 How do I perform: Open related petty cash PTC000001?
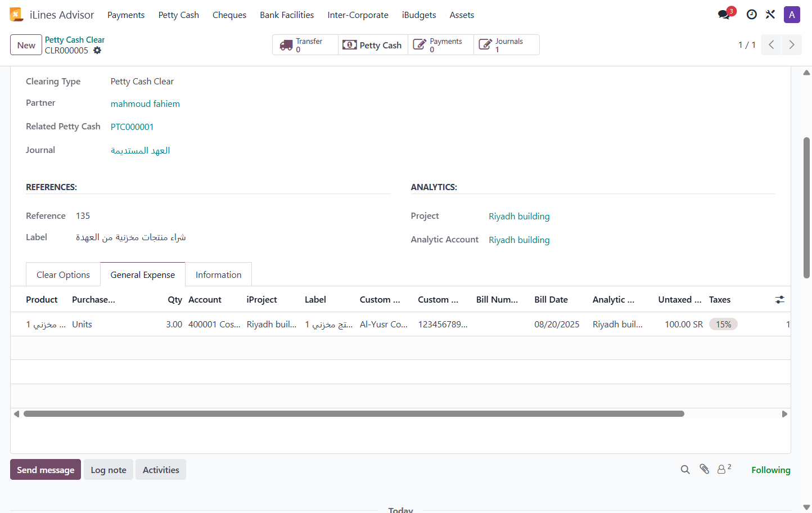click(x=132, y=127)
